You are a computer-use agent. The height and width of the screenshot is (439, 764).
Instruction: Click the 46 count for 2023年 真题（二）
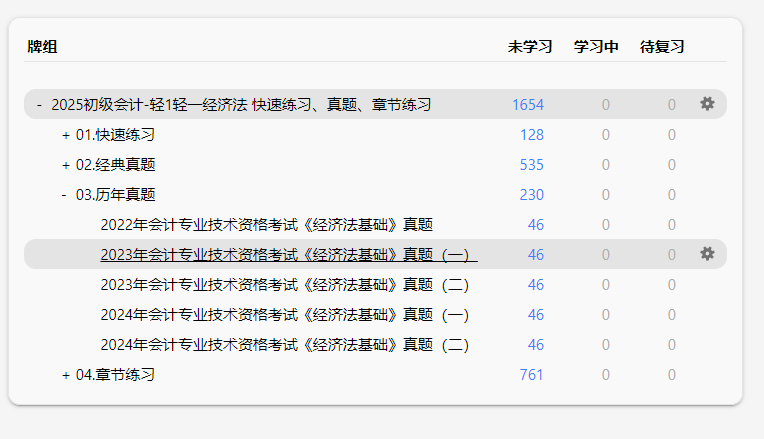tap(536, 285)
